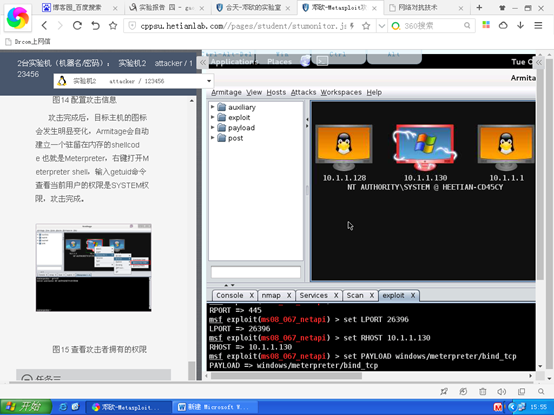
Task: Launch the terminal icon in the GNOME panel
Action: [x=322, y=61]
